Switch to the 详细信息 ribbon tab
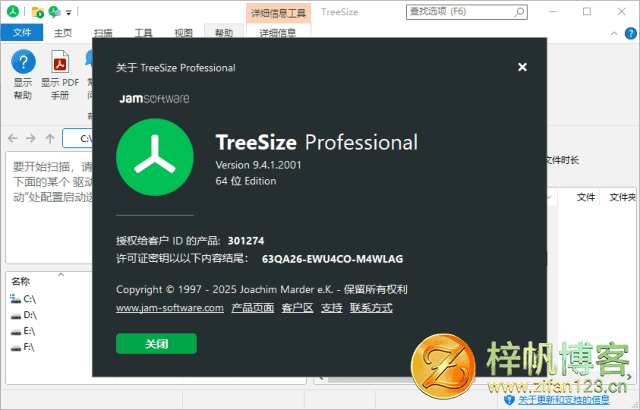This screenshot has width=640, height=410. point(278,33)
